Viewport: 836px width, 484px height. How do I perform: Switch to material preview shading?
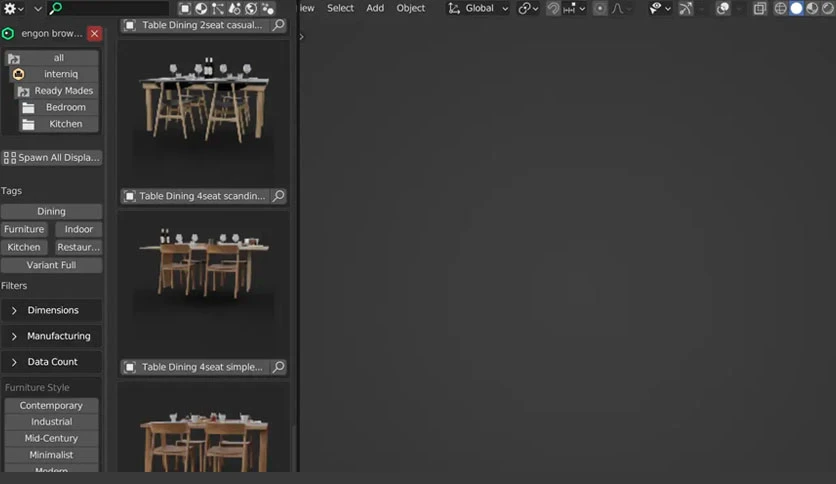pos(813,9)
